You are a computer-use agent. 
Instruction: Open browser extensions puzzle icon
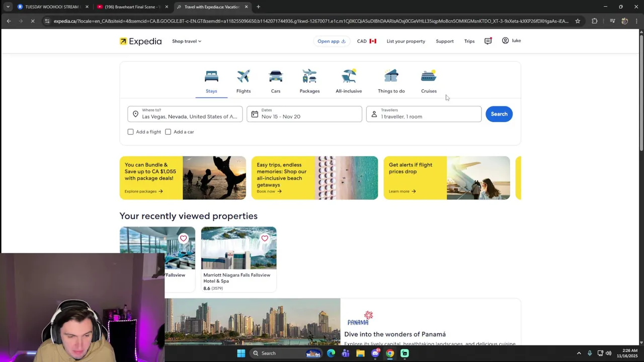coord(595,21)
